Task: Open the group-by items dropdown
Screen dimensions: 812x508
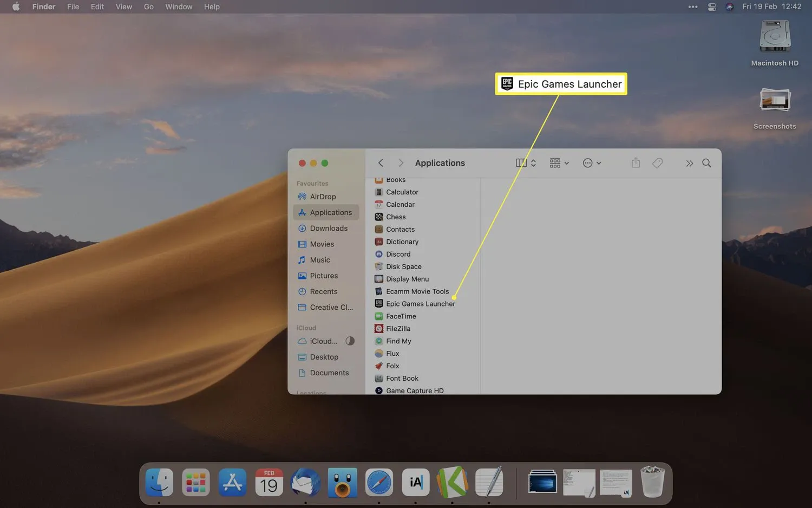Action: click(x=559, y=163)
